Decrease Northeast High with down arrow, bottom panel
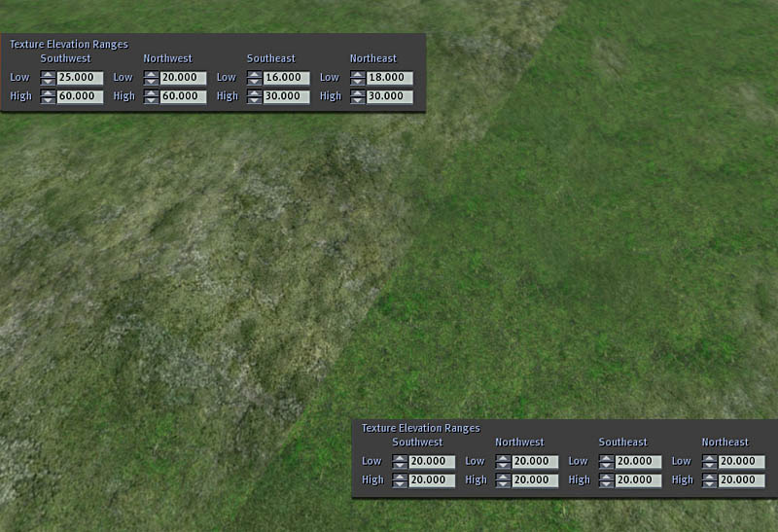 710,484
